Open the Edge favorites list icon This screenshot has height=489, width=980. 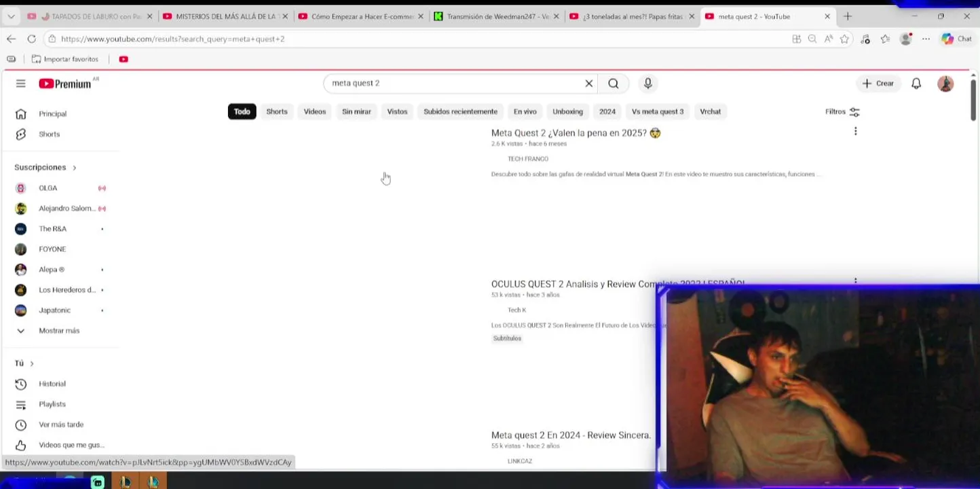(x=885, y=39)
